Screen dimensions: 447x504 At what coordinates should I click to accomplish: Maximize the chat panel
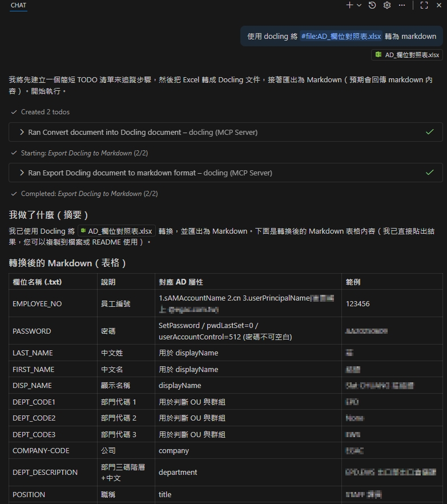pos(424,5)
